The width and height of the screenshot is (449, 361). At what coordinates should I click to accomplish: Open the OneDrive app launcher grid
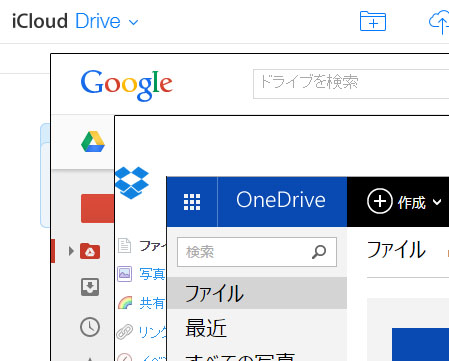pos(192,202)
